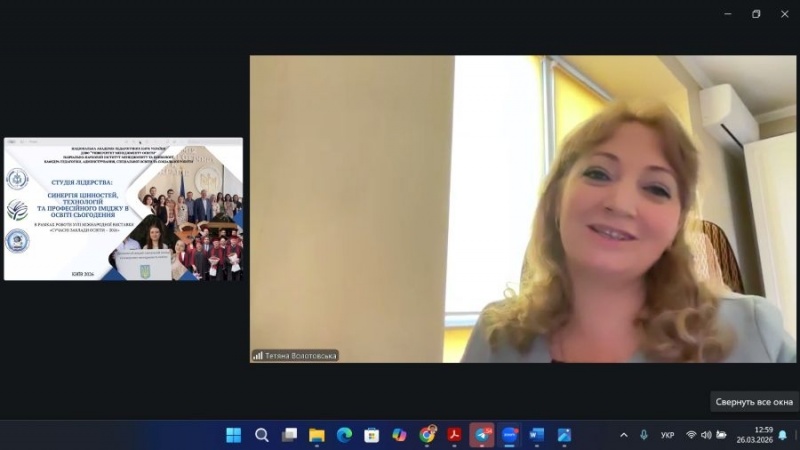The height and width of the screenshot is (450, 800).
Task: Open the Windows Start menu
Action: pos(234,435)
